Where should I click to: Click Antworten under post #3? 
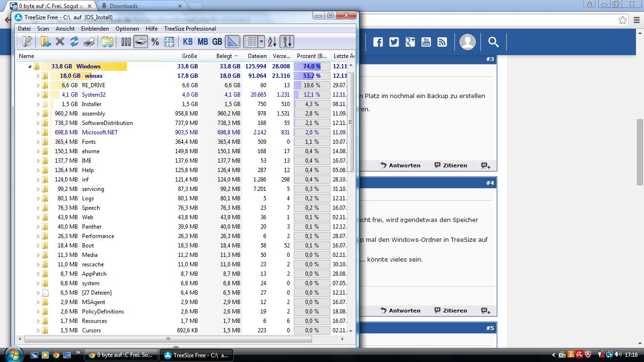click(x=400, y=165)
